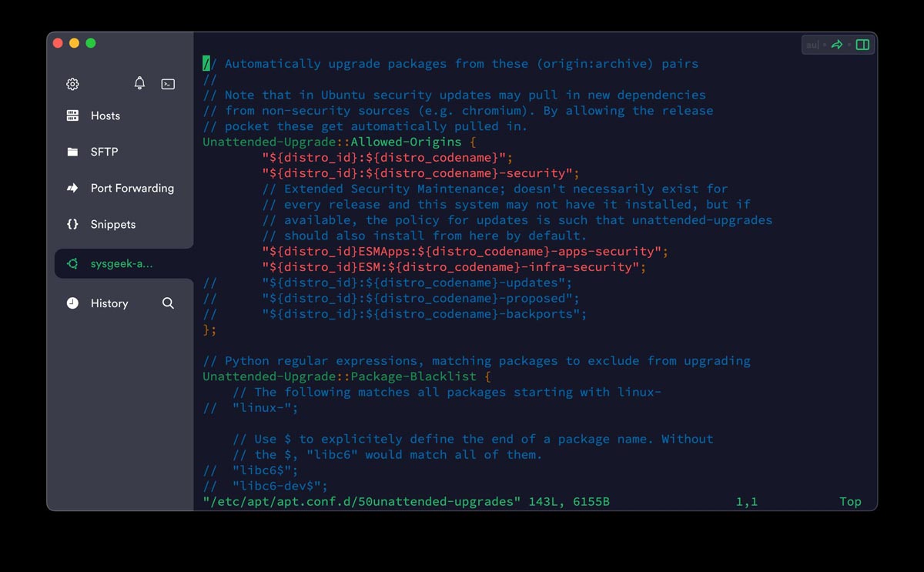924x572 pixels.
Task: Open settings via the gear icon
Action: [x=72, y=84]
